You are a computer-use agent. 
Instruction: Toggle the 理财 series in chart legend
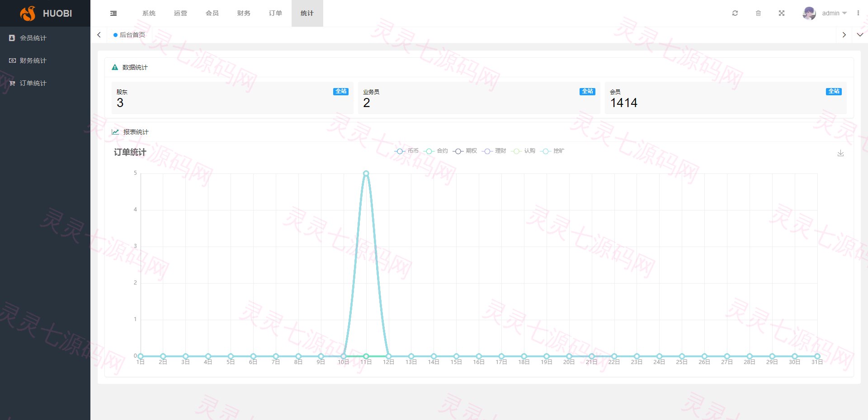click(x=494, y=151)
